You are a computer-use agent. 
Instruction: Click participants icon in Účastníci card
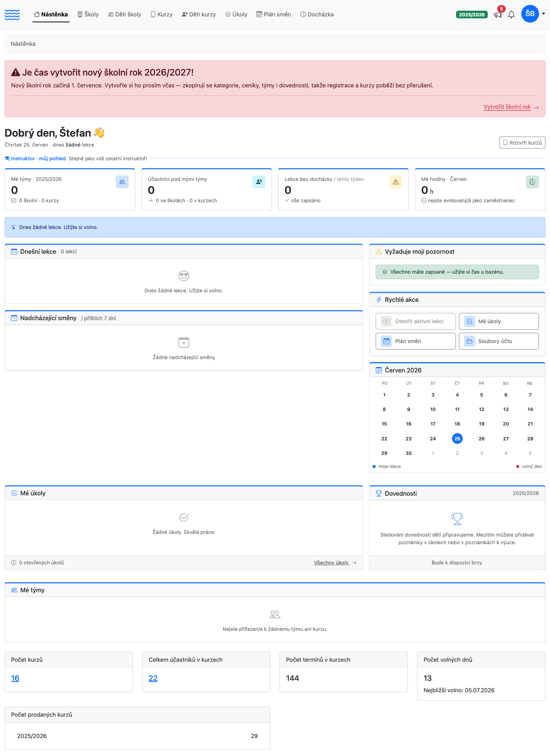[259, 182]
